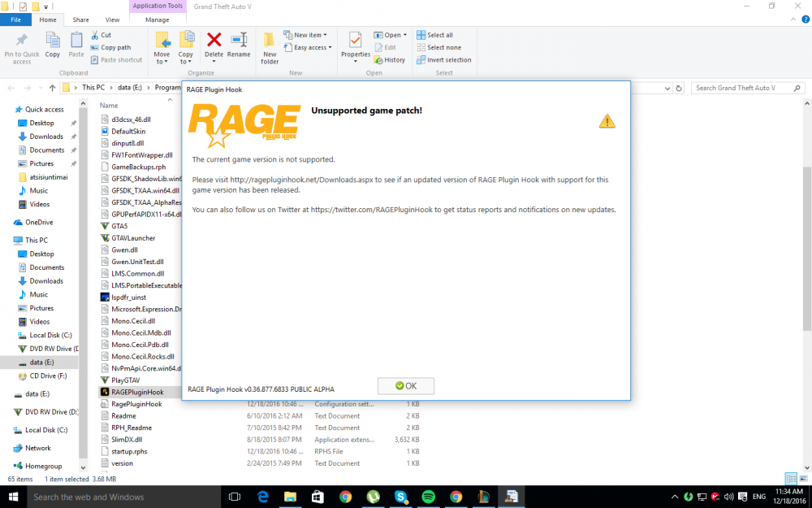Click the Copy ribbon icon

point(53,40)
